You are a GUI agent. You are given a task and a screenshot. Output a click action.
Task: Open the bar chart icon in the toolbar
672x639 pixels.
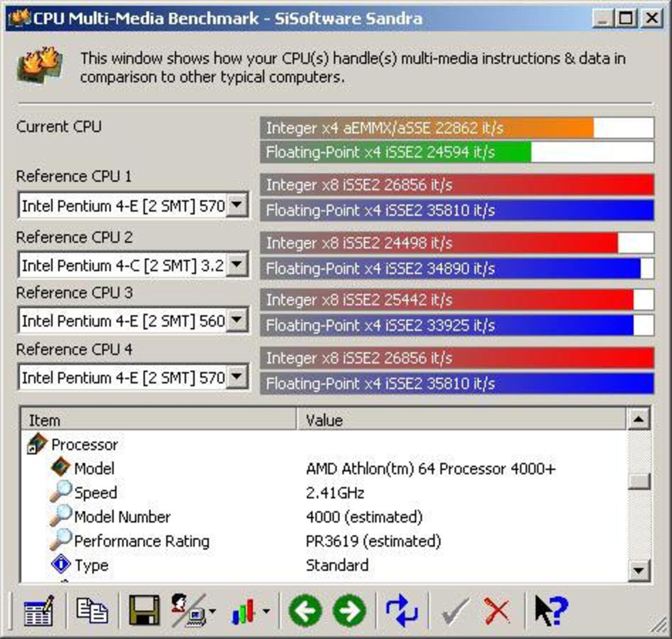(244, 611)
